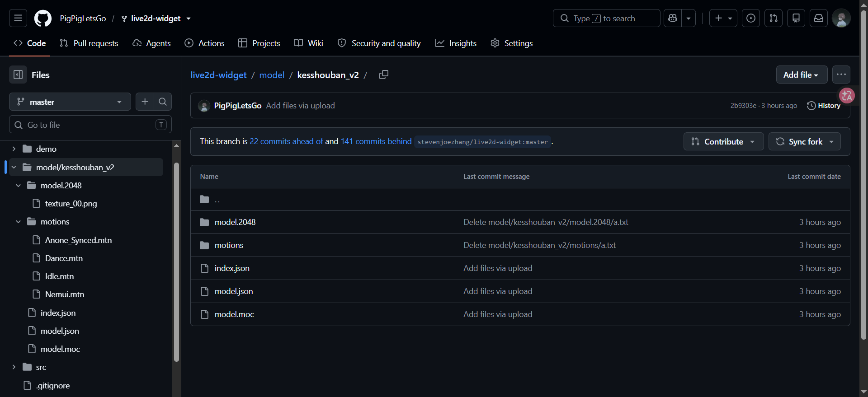Click the texture_00.png file icon in tree
Screen dimensions: 868x397
point(37,203)
